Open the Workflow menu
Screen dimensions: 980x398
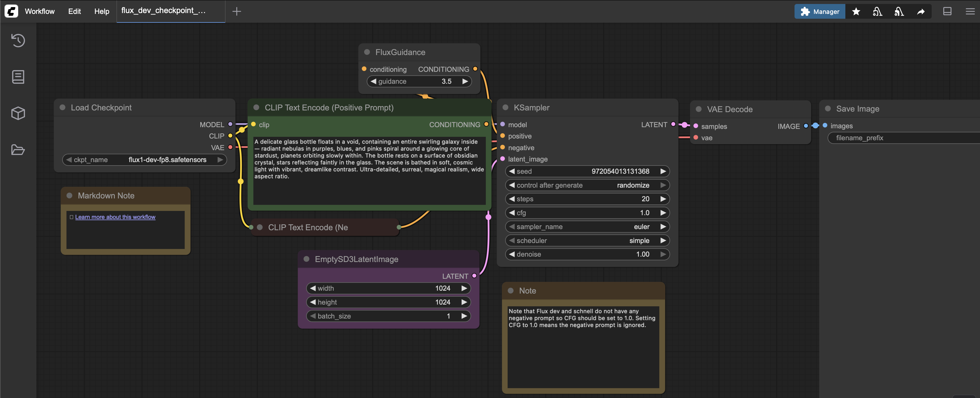[x=39, y=11]
